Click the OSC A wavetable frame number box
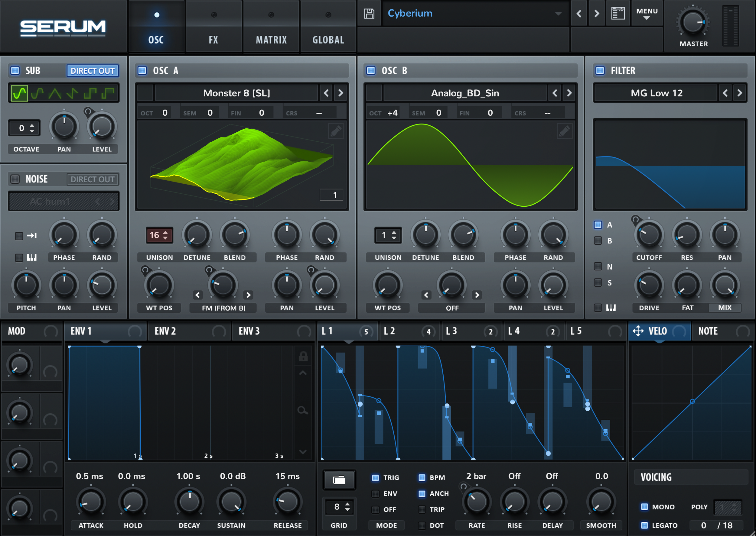This screenshot has width=756, height=536. pyautogui.click(x=331, y=195)
